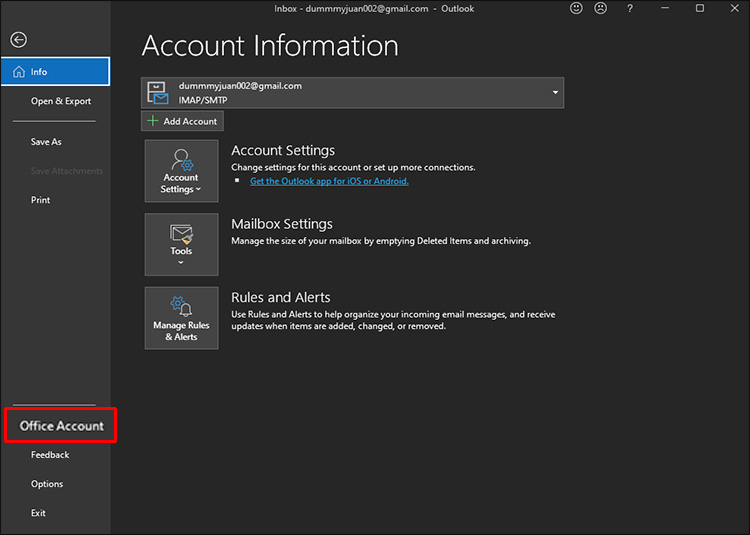Open the Mailbox Tools icon button
This screenshot has width=750, height=535.
click(181, 244)
